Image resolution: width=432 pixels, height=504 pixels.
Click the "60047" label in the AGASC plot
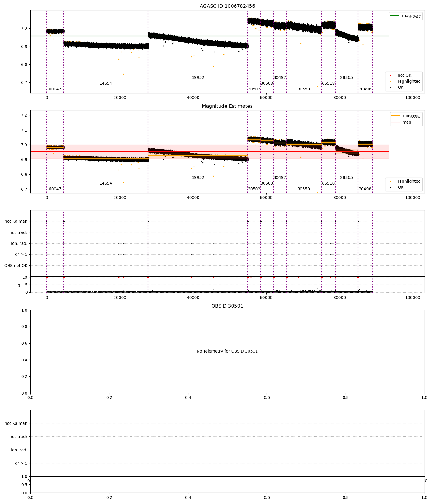click(x=55, y=89)
